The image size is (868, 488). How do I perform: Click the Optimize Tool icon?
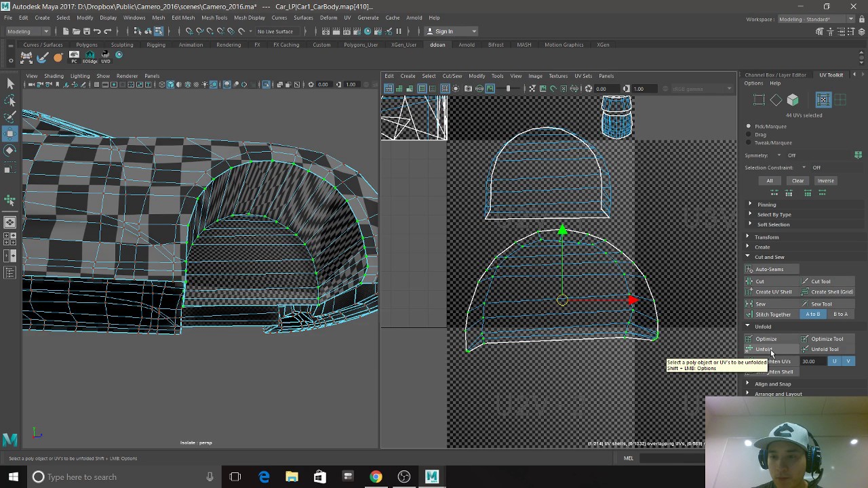[805, 339]
